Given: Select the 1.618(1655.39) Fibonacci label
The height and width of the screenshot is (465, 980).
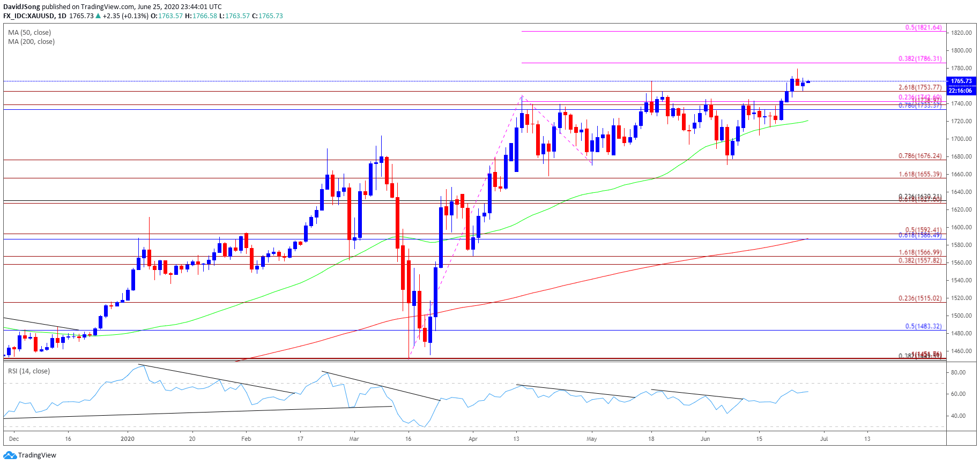Looking at the screenshot, I should pos(920,175).
